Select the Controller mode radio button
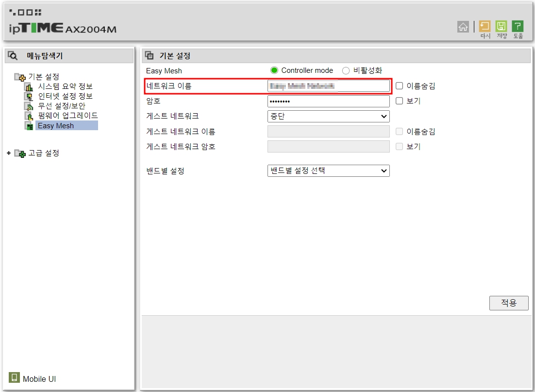Viewport: 535px width, 392px height. [x=274, y=70]
